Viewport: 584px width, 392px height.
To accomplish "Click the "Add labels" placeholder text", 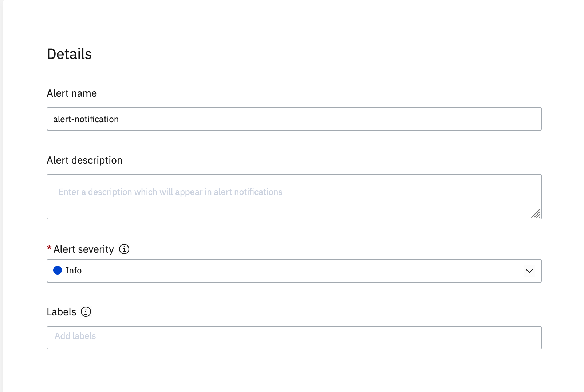I will 75,336.
